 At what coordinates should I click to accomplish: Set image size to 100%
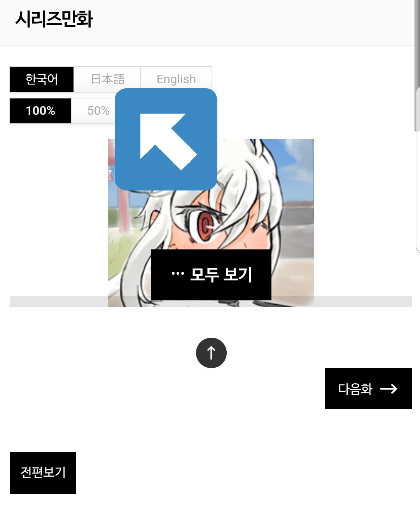coord(40,111)
